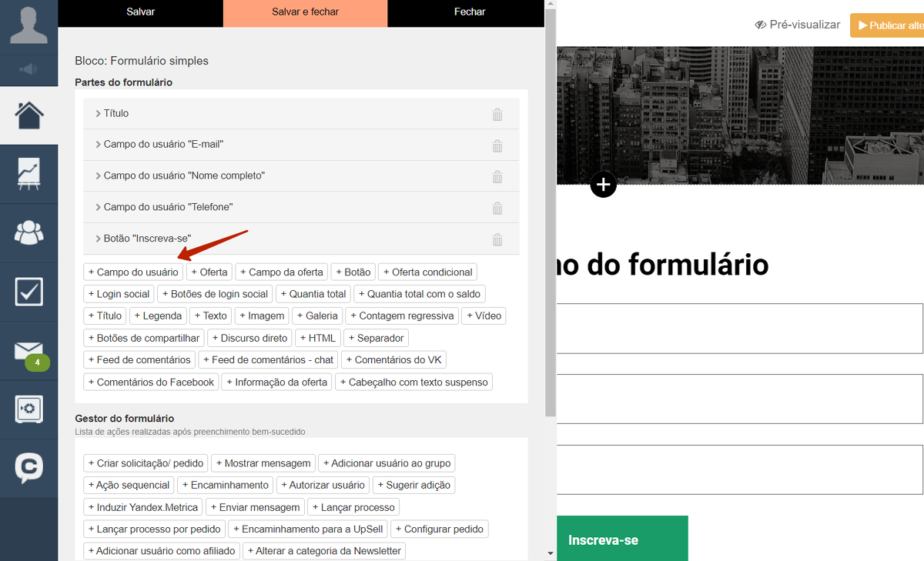
Task: Expand the Campo do usuário "E-mail" row
Action: 163,145
